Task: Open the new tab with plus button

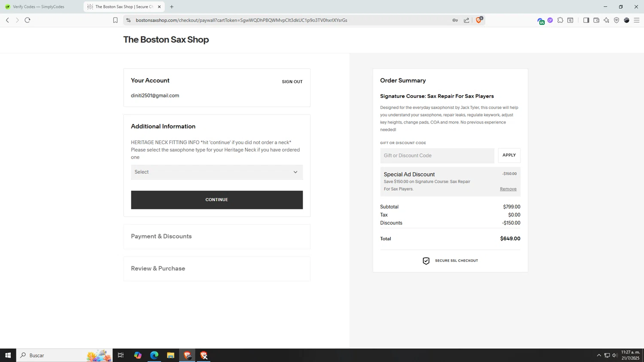Action: (x=172, y=7)
